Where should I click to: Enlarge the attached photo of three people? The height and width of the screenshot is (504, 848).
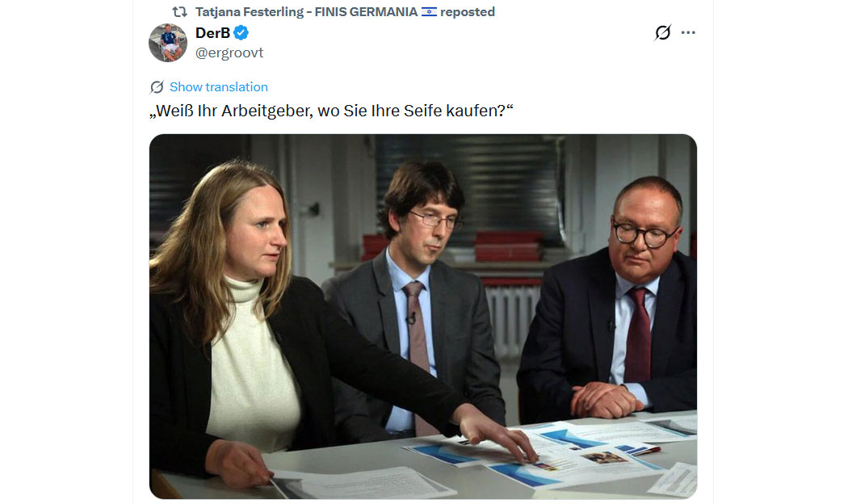click(x=423, y=317)
